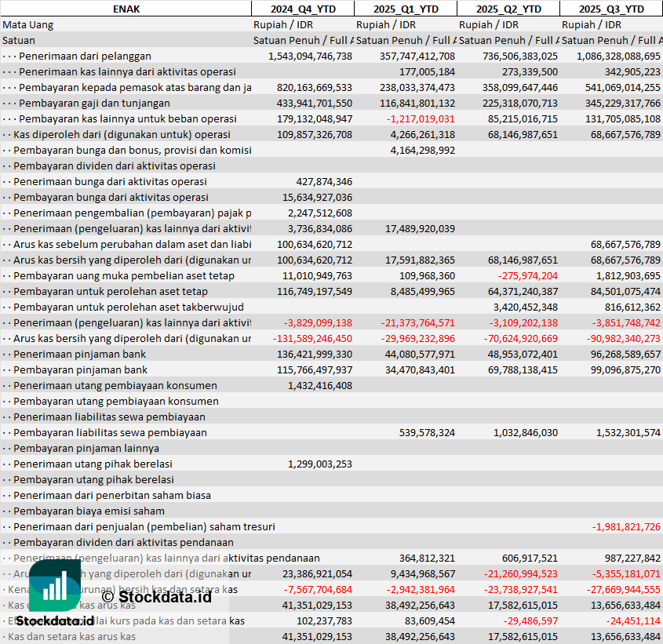Select value 17,591,882,365
The image size is (663, 644).
pyautogui.click(x=421, y=260)
